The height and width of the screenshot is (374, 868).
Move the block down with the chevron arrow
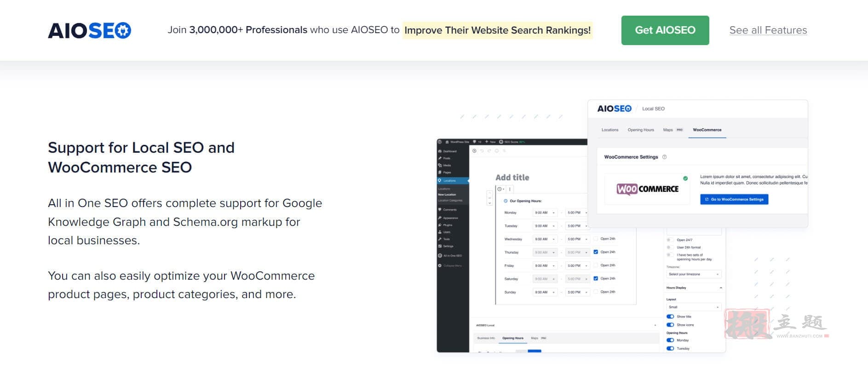point(490,203)
